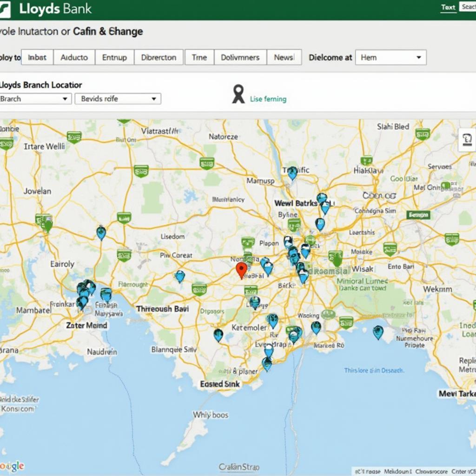This screenshot has width=476, height=476.
Task: Click the Eosted Sink map label
Action: click(220, 384)
